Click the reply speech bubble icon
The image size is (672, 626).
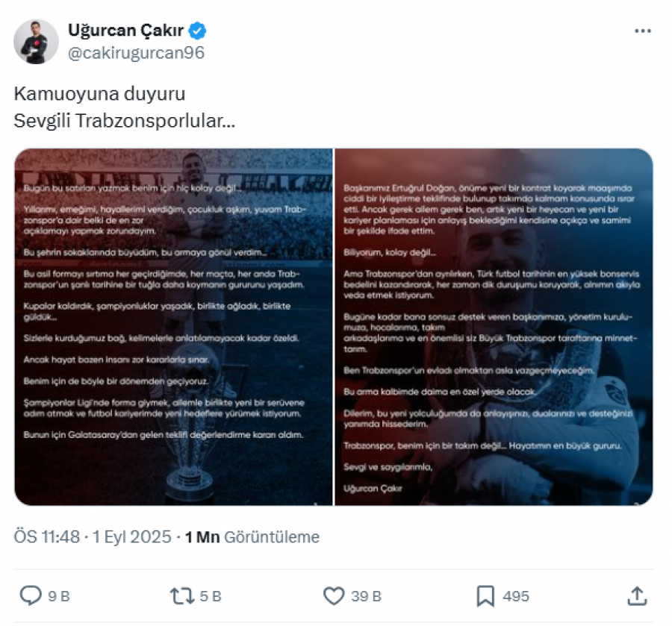31,595
